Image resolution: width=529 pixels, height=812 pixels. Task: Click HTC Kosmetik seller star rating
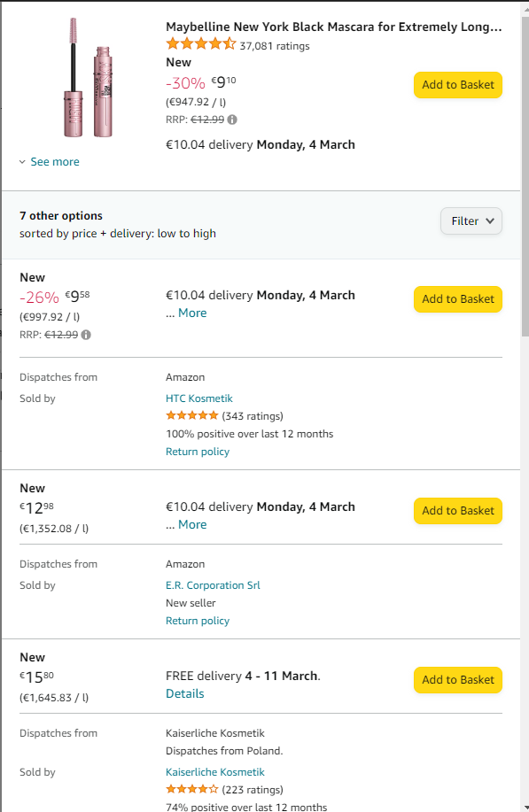coord(192,415)
